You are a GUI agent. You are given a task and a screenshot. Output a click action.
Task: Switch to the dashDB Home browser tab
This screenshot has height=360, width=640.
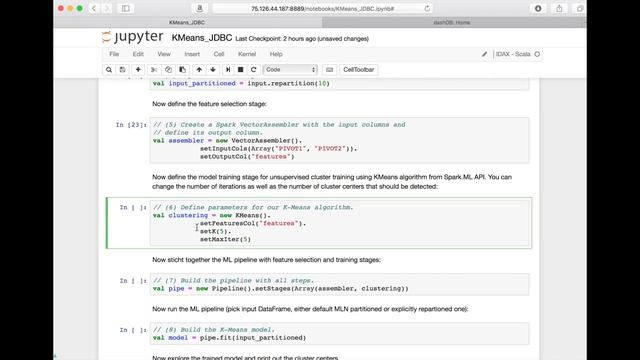pyautogui.click(x=452, y=22)
